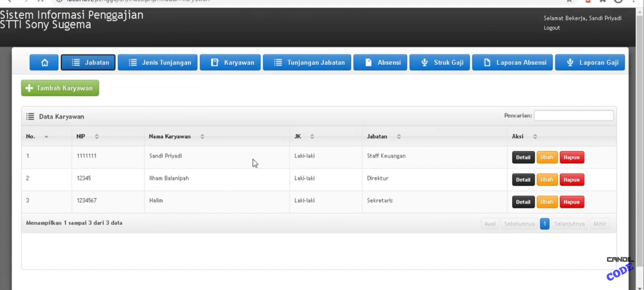Open Absensi via its file icon
This screenshot has height=290, width=644.
pyautogui.click(x=368, y=62)
